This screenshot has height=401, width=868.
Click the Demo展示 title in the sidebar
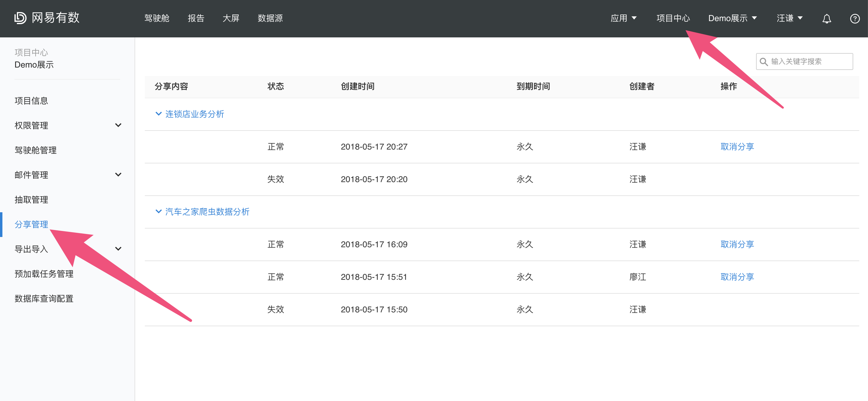point(34,65)
